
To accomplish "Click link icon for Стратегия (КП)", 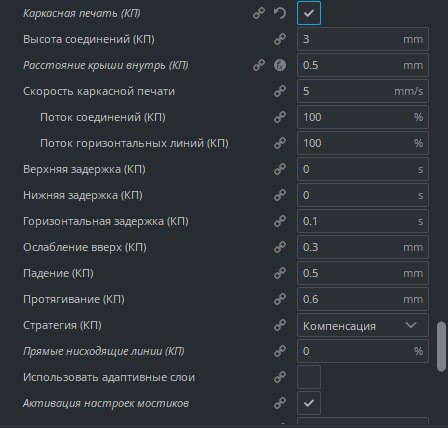I will point(280,325).
